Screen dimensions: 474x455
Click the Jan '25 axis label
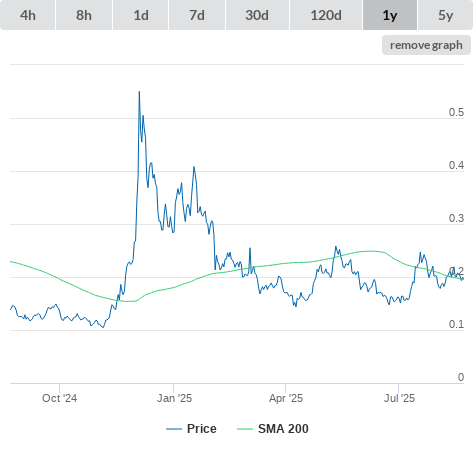coord(174,398)
